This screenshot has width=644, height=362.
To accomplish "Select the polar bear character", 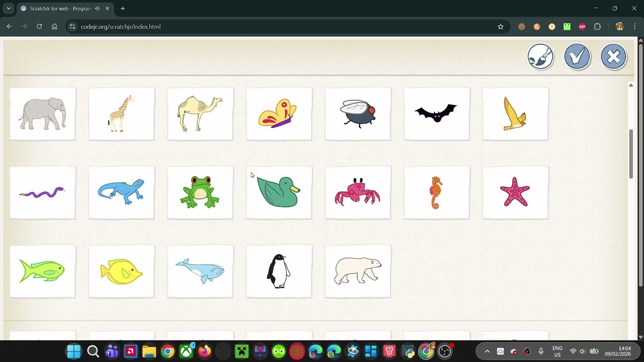I will point(358,271).
